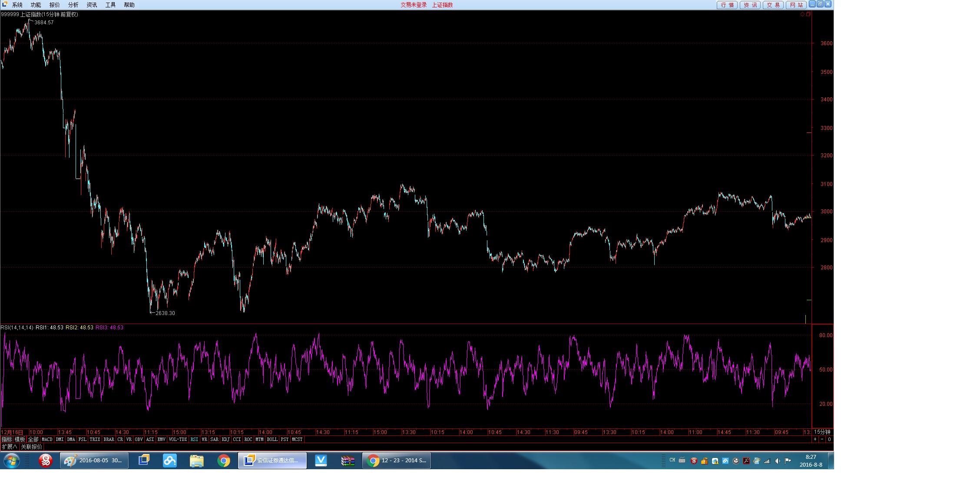Image resolution: width=980 pixels, height=494 pixels.
Task: Click the app logo icon in the title bar
Action: pyautogui.click(x=4, y=4)
